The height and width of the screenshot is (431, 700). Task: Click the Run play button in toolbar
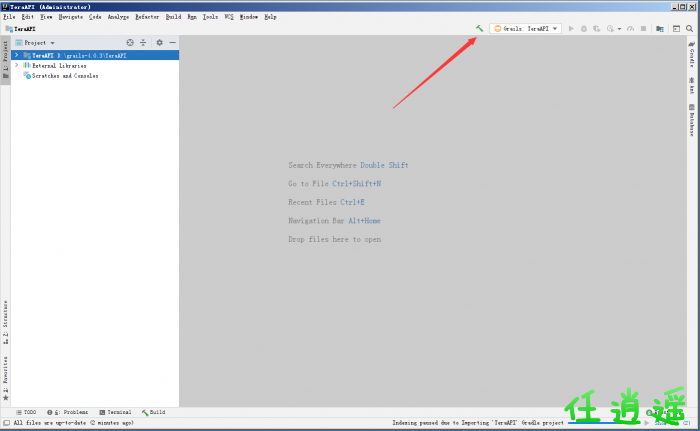[x=571, y=29]
